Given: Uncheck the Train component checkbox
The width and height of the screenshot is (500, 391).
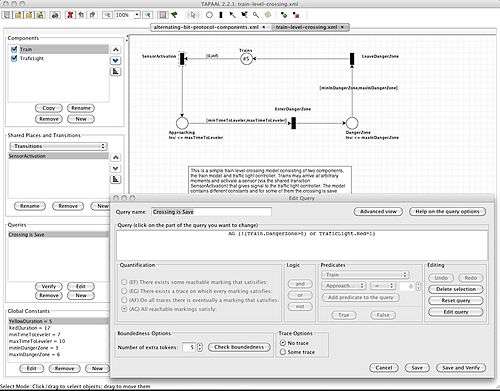Looking at the screenshot, I should (x=14, y=49).
